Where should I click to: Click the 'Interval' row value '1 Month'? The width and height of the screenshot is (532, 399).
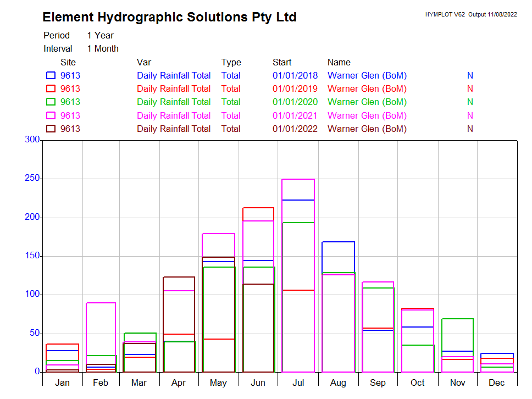(103, 49)
